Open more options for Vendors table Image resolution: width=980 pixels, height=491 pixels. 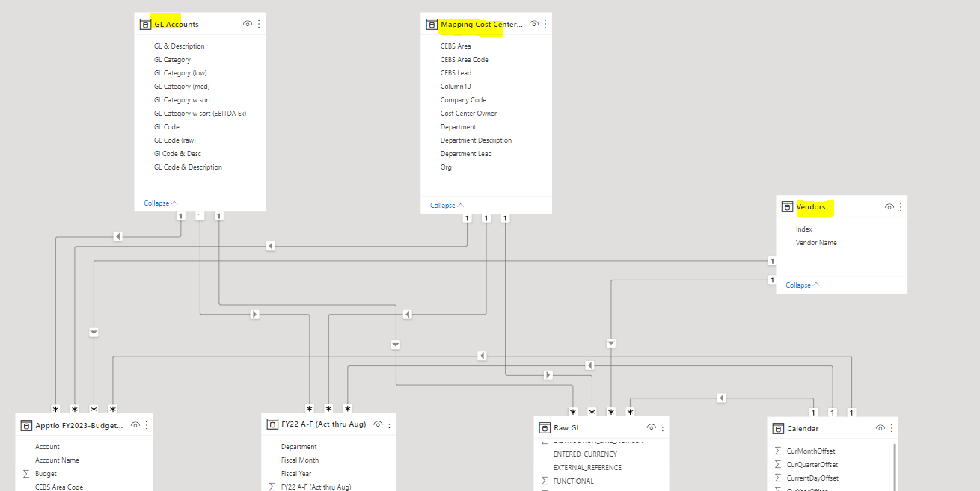901,207
